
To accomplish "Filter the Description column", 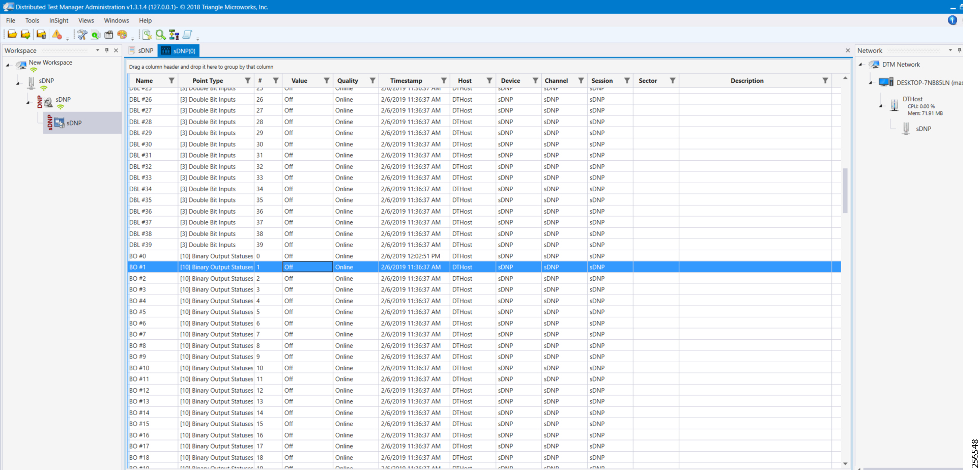I will pyautogui.click(x=825, y=80).
